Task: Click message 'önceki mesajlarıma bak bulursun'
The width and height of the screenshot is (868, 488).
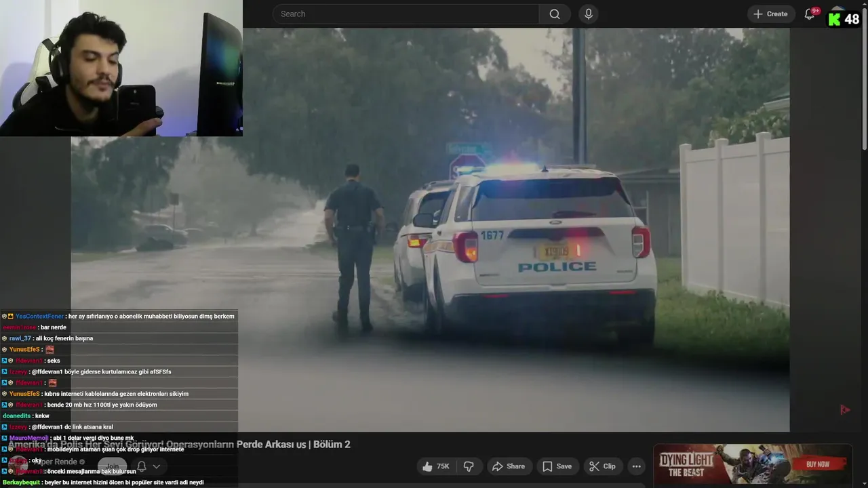Action: tap(92, 471)
